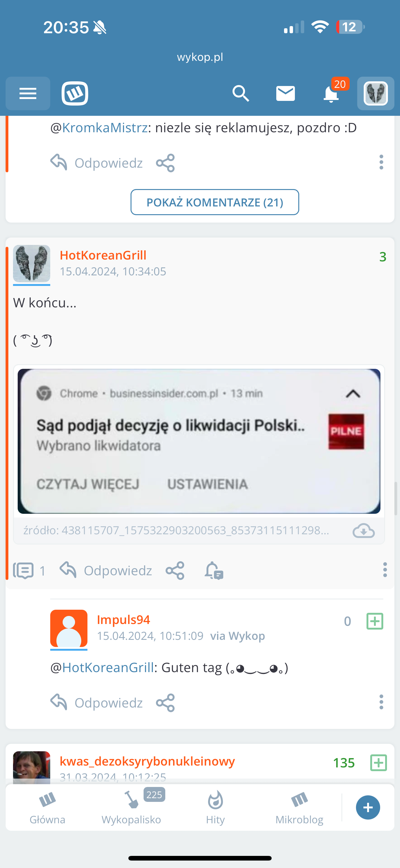Tap the blue plus add-entry button
Image resolution: width=400 pixels, height=868 pixels.
tap(368, 807)
